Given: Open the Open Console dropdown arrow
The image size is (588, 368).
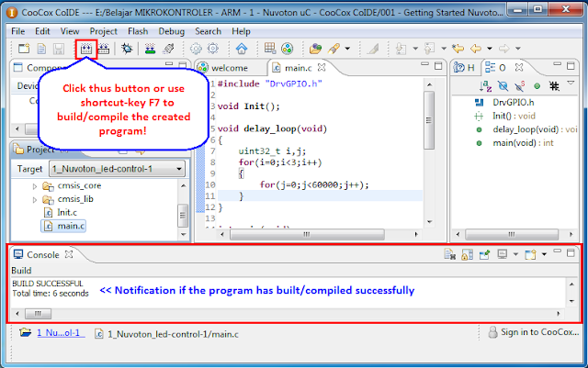Looking at the screenshot, I should [x=544, y=254].
